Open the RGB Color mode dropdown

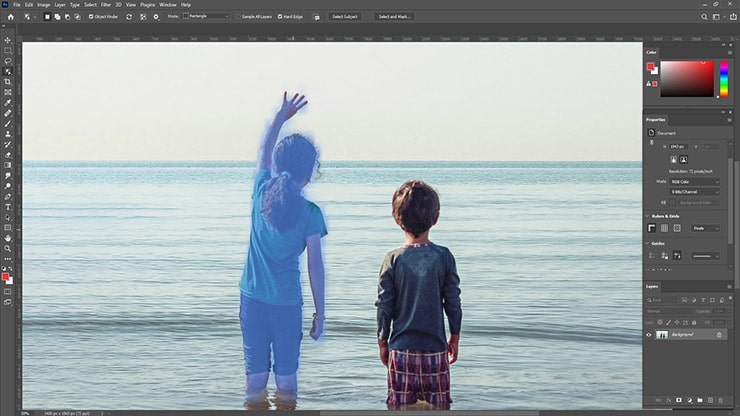(693, 181)
